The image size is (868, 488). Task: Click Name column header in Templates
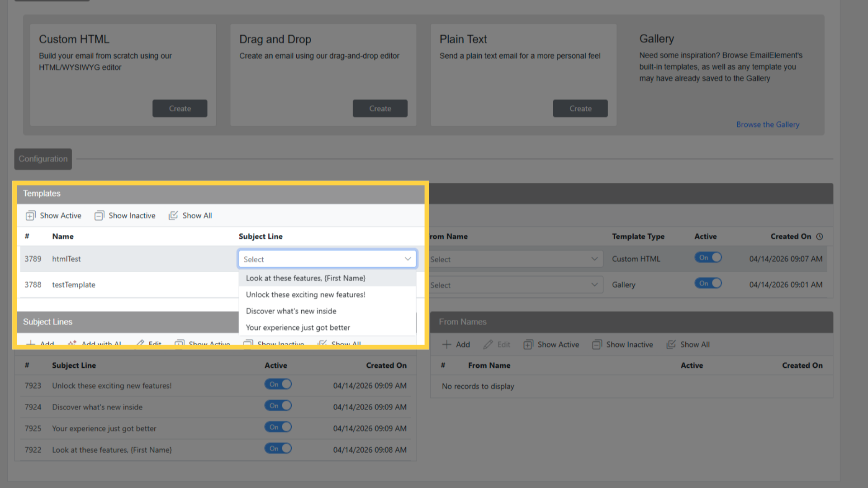pyautogui.click(x=63, y=237)
